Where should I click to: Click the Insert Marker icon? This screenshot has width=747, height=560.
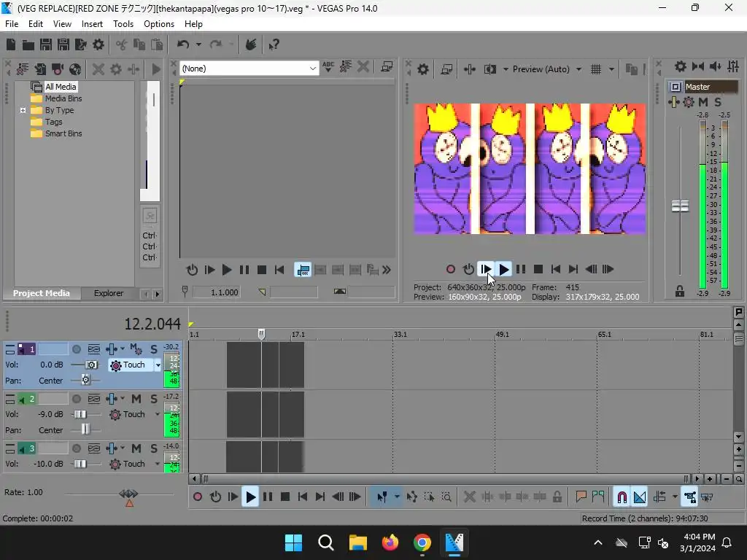click(x=581, y=497)
